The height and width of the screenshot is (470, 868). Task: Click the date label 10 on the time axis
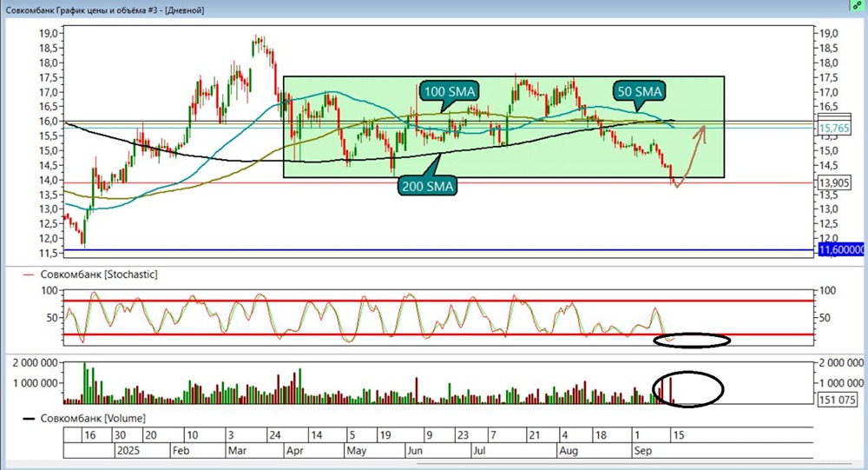click(x=192, y=435)
